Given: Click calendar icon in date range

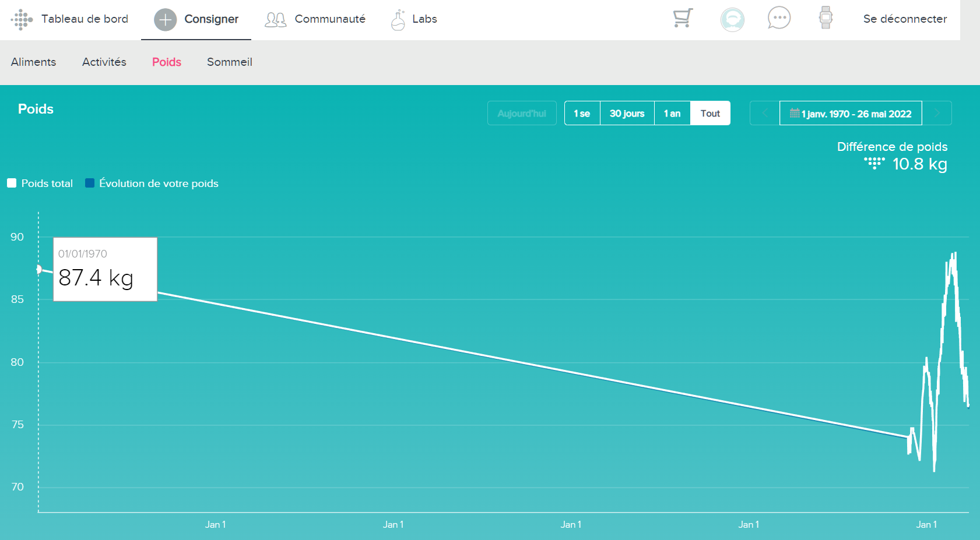Looking at the screenshot, I should (795, 113).
